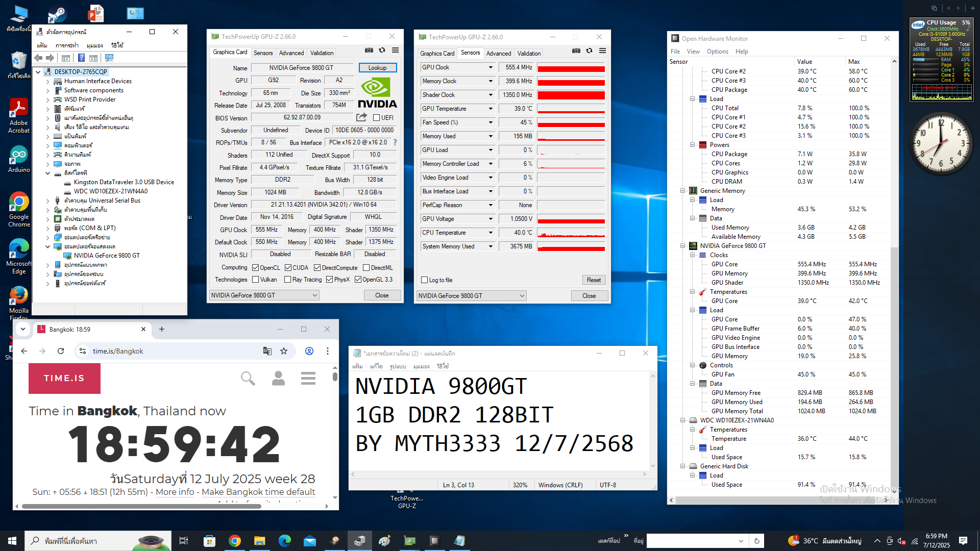
Task: Open the GPU Clock sensor dropdown
Action: coord(491,67)
